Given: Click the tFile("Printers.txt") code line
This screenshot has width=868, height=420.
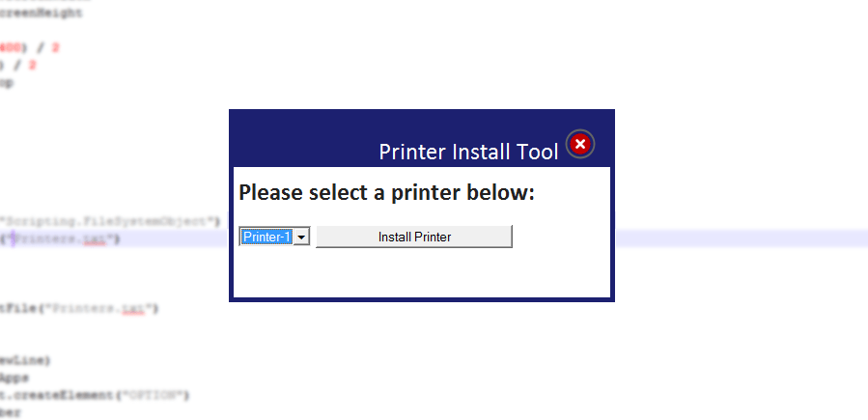Looking at the screenshot, I should pos(79,309).
